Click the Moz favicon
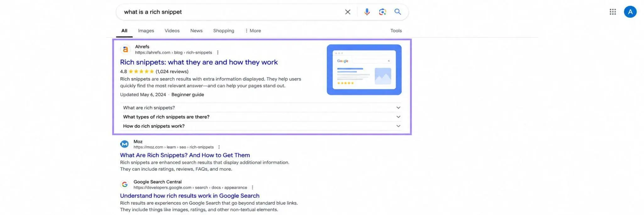The height and width of the screenshot is (215, 644). coord(125,144)
